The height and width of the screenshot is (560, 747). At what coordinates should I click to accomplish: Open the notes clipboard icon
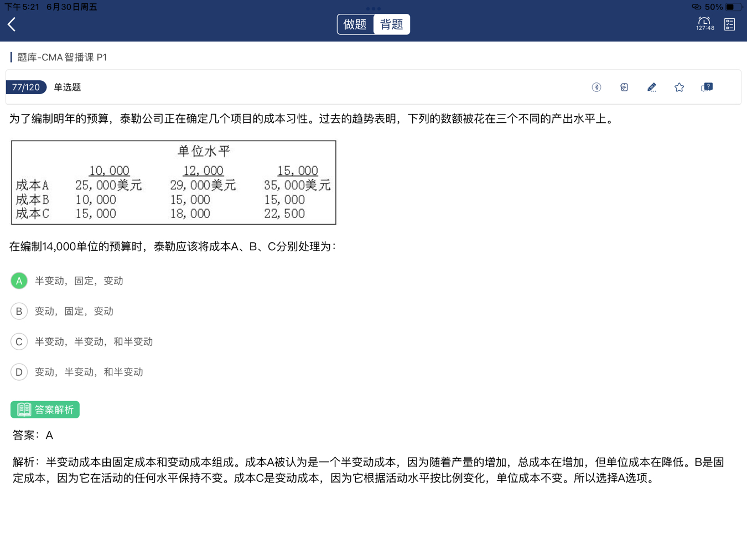[x=624, y=87]
